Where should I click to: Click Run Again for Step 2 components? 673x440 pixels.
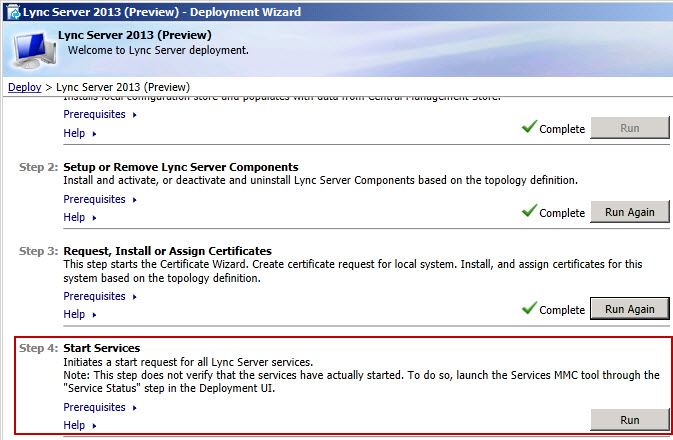coord(629,212)
